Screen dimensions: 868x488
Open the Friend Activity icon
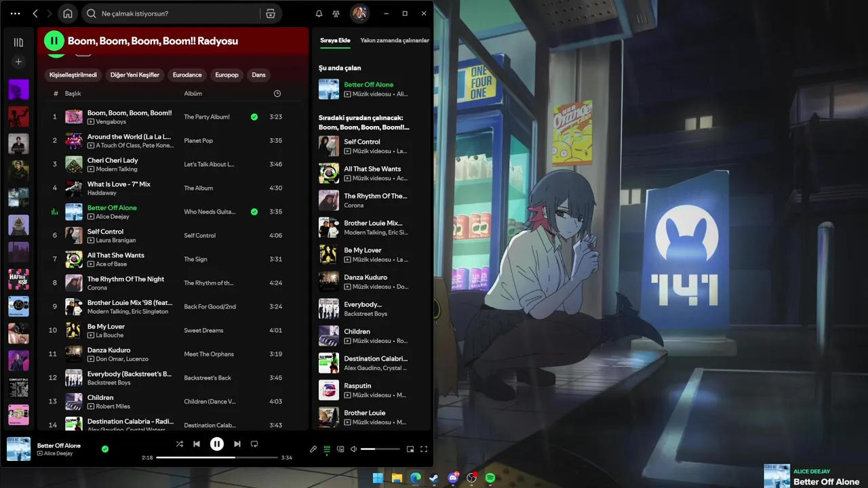(x=336, y=14)
